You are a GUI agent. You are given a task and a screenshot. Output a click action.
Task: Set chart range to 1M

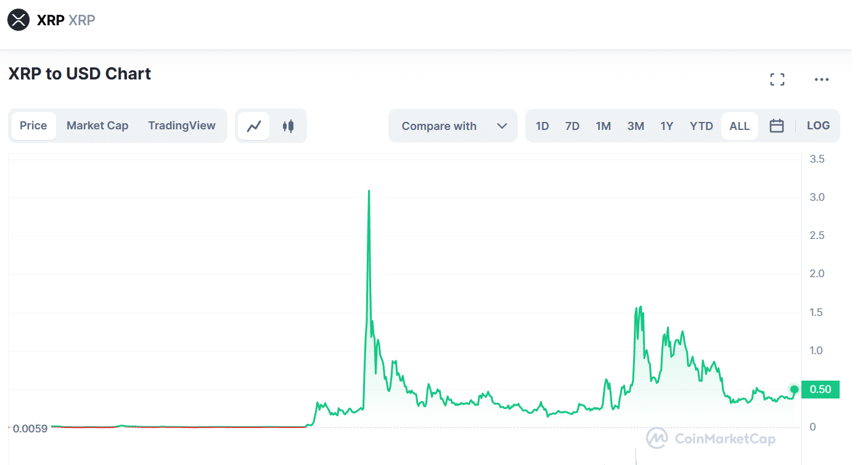[603, 126]
